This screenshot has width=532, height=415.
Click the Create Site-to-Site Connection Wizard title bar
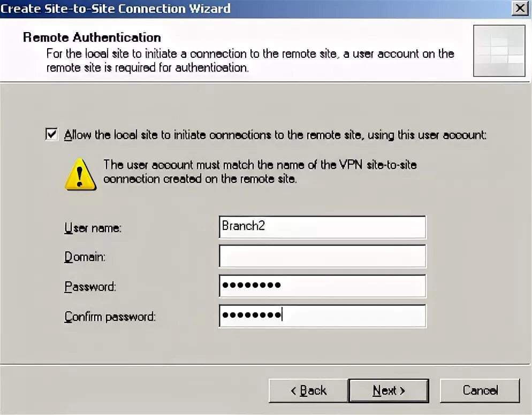254,9
